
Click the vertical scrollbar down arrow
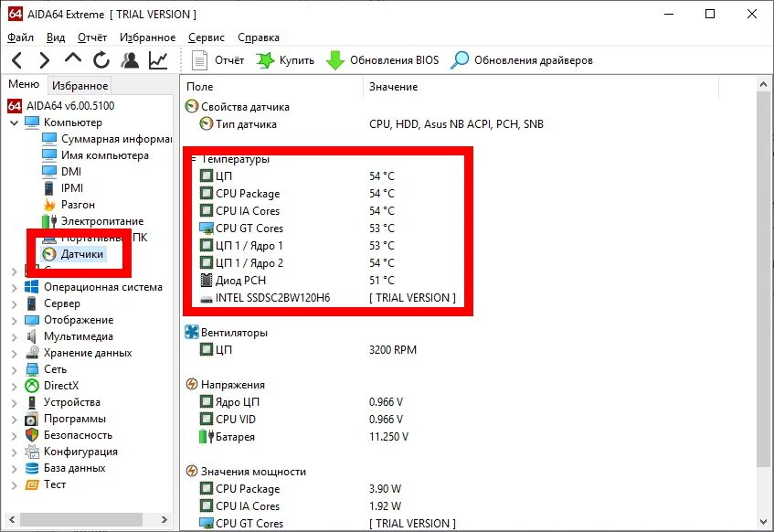764,522
